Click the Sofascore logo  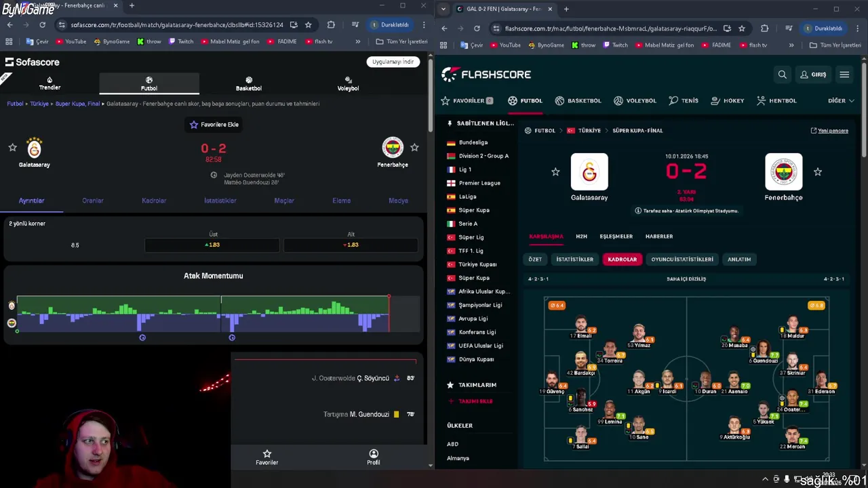pos(33,62)
